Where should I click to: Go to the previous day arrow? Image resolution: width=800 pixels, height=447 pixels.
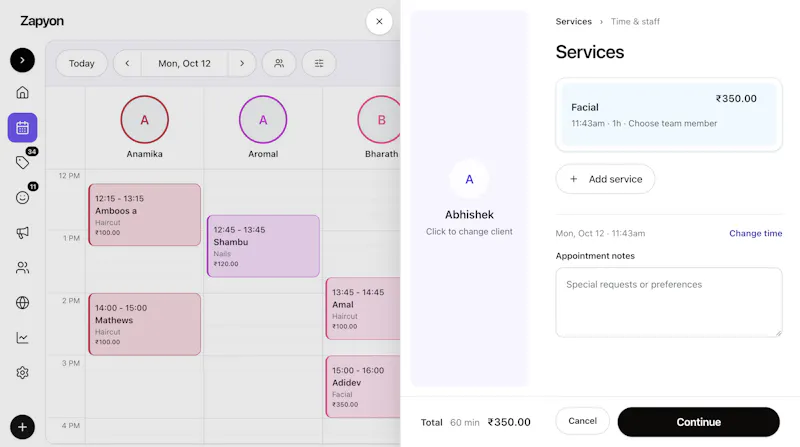[x=127, y=63]
